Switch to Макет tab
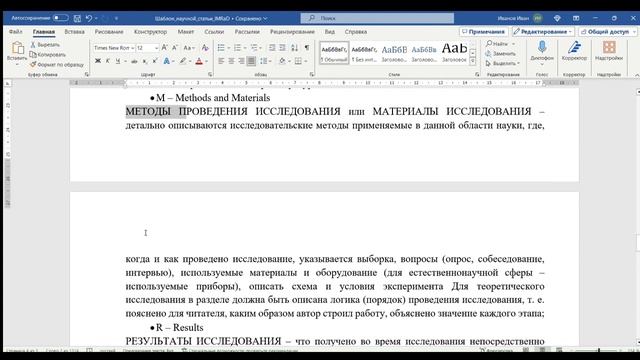Image resolution: width=640 pixels, height=360 pixels. pyautogui.click(x=186, y=31)
